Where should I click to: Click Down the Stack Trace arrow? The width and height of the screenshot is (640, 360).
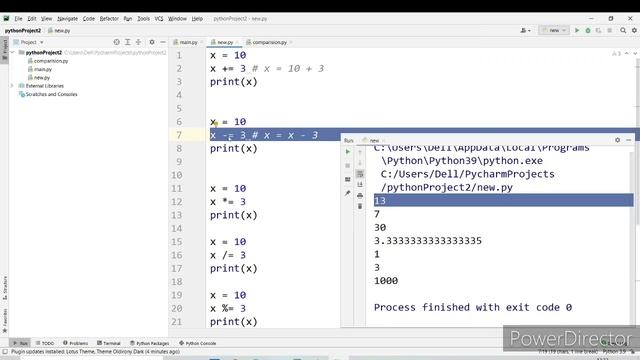pos(360,163)
